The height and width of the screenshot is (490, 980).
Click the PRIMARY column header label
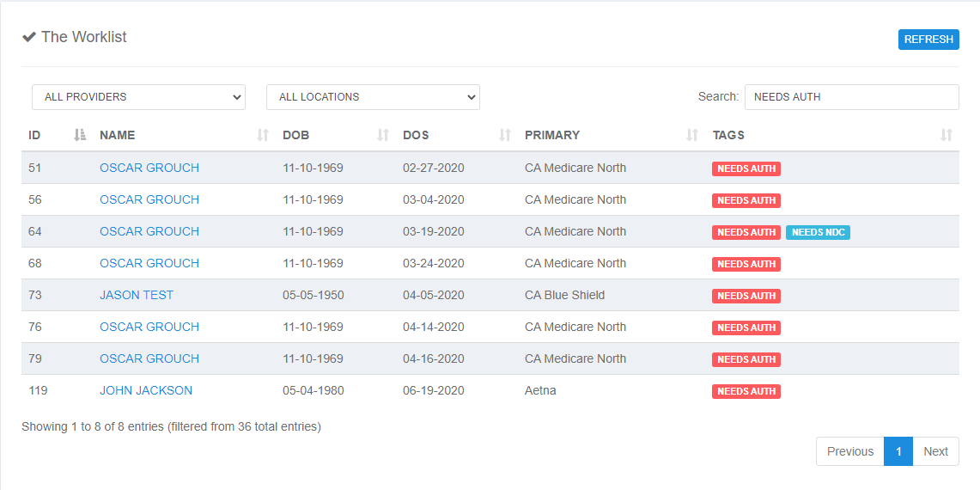point(552,135)
